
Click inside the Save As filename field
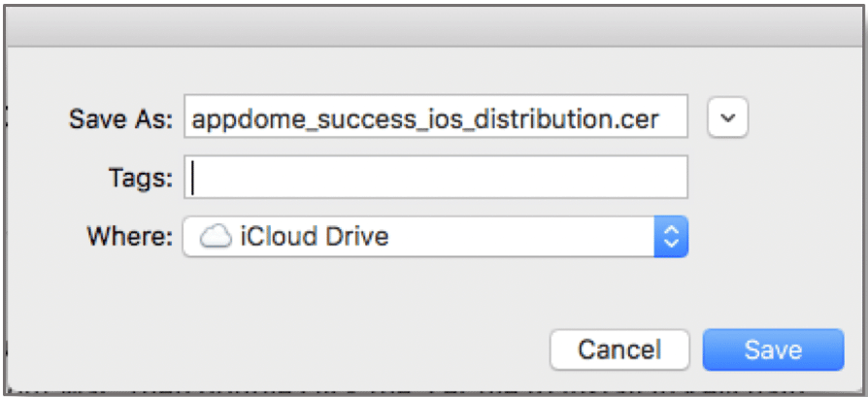(x=435, y=118)
